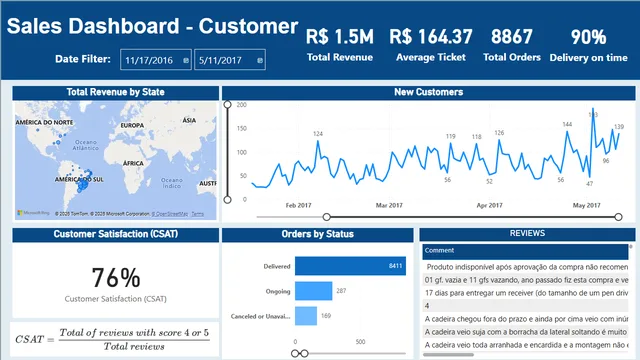Select the Canceled or Unavailable bar
This screenshot has height=360, width=640.
tap(306, 316)
